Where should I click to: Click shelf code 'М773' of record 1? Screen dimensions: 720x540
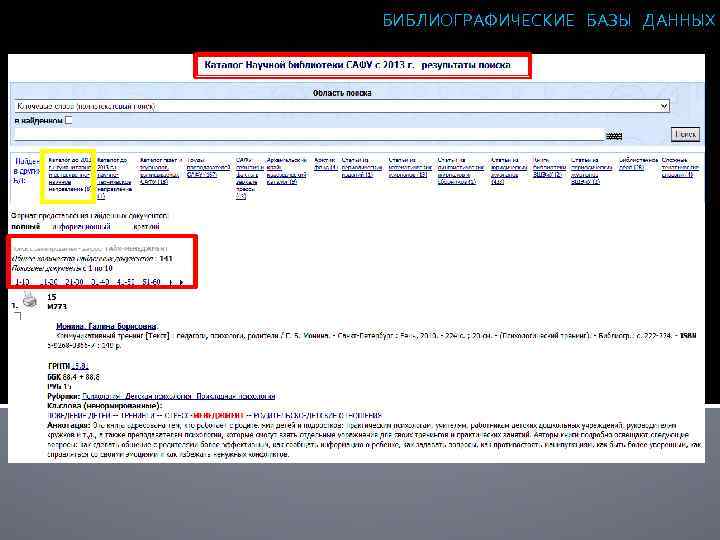pos(57,307)
